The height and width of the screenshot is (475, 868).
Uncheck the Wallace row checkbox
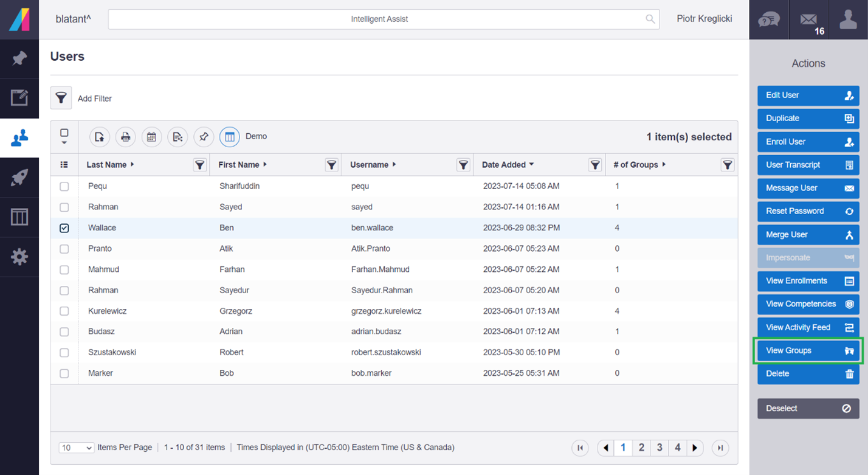(x=64, y=228)
